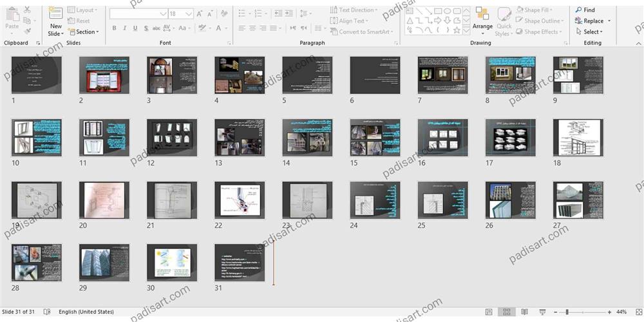Screen dimensions: 644x322
Task: Switch to Reading View in status bar
Action: click(x=524, y=312)
